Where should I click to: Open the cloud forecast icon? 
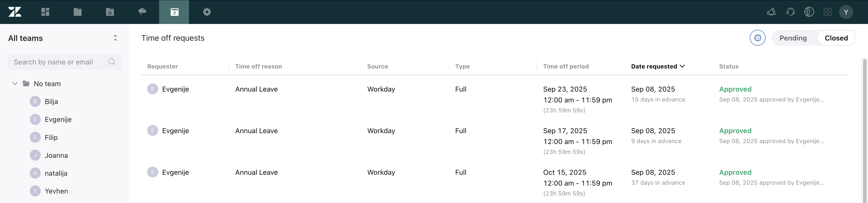[x=142, y=12]
